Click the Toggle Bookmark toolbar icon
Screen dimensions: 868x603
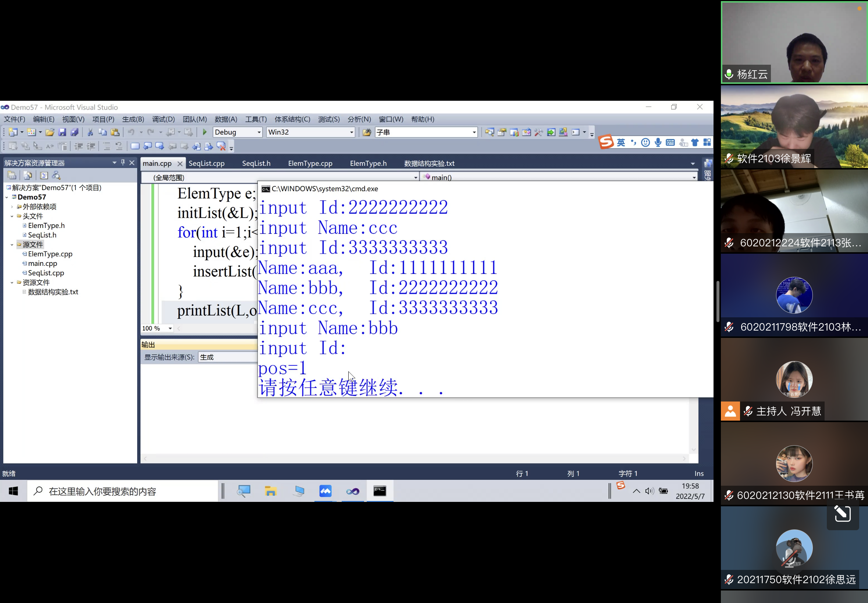coord(135,146)
